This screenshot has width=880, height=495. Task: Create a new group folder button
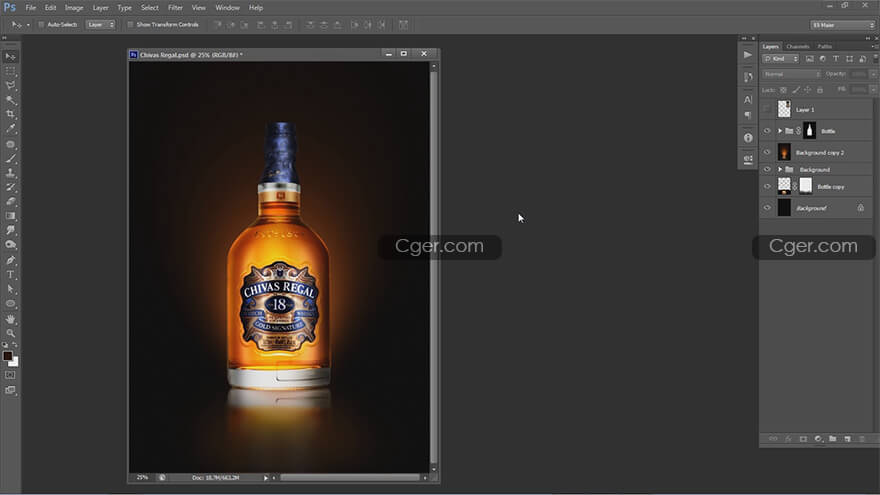tap(833, 439)
